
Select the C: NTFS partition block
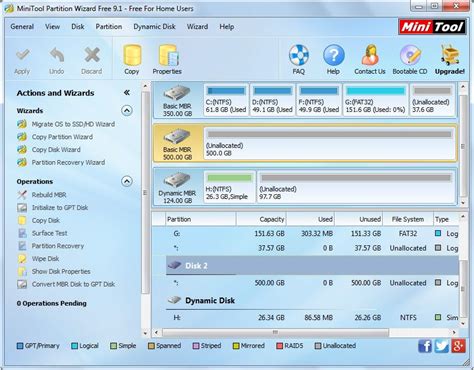[226, 100]
